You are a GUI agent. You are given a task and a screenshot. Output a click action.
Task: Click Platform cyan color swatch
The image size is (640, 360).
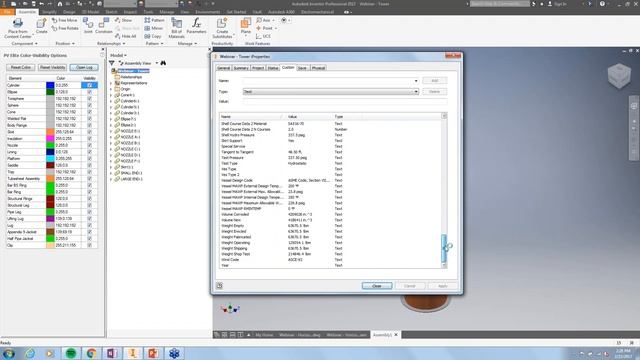(x=50, y=158)
